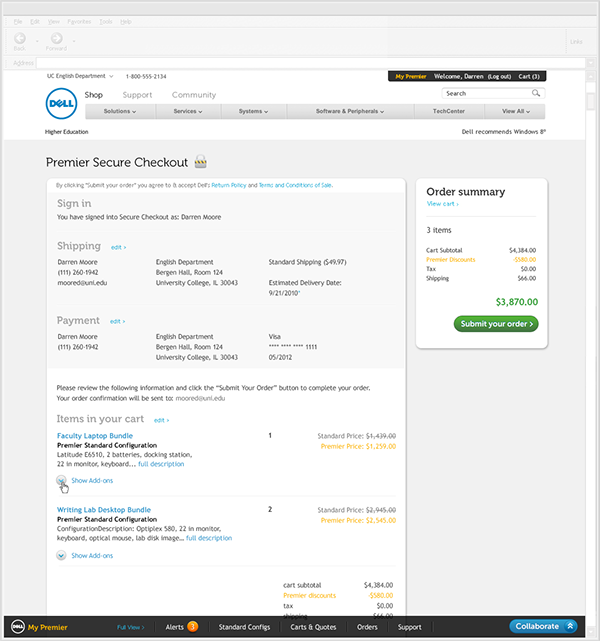Screen dimensions: 600x641
Task: Open Cart (3) in the top bar
Action: click(x=529, y=76)
